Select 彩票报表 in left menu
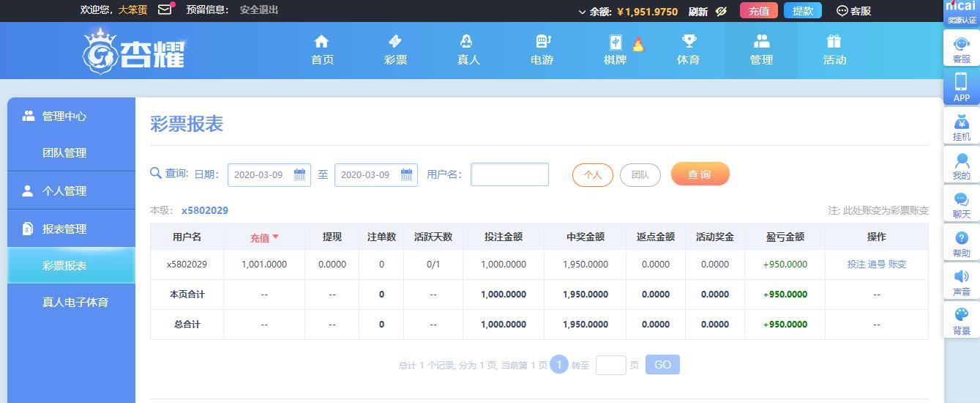 (71, 265)
